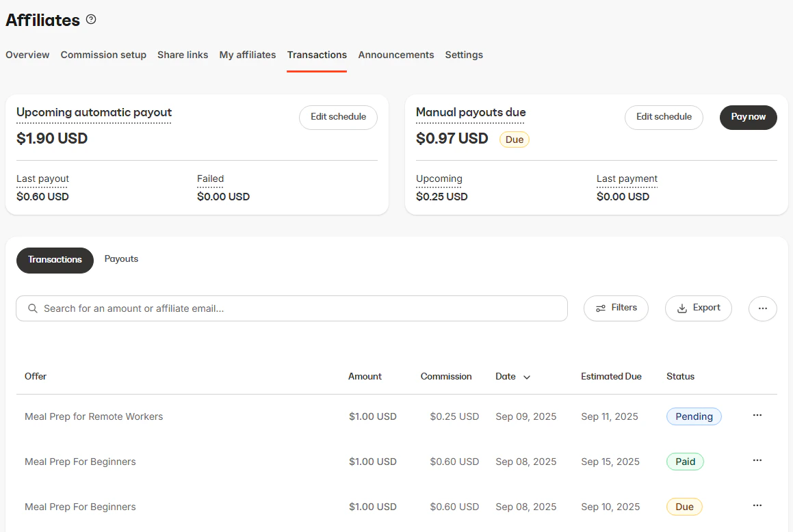793x532 pixels.
Task: Open the ellipsis menu next to Export
Action: pos(762,308)
